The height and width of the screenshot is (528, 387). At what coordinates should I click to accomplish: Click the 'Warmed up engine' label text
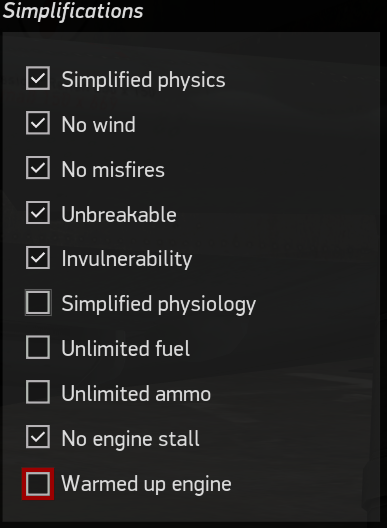click(147, 484)
